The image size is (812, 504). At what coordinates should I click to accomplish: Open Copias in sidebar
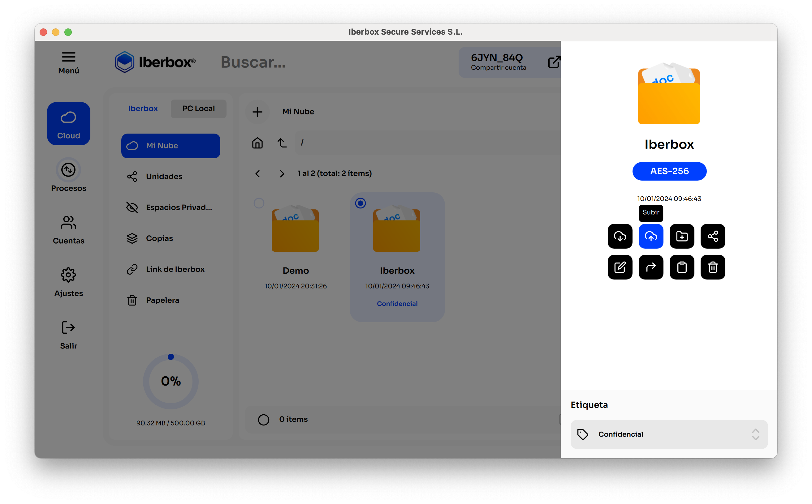coord(171,239)
